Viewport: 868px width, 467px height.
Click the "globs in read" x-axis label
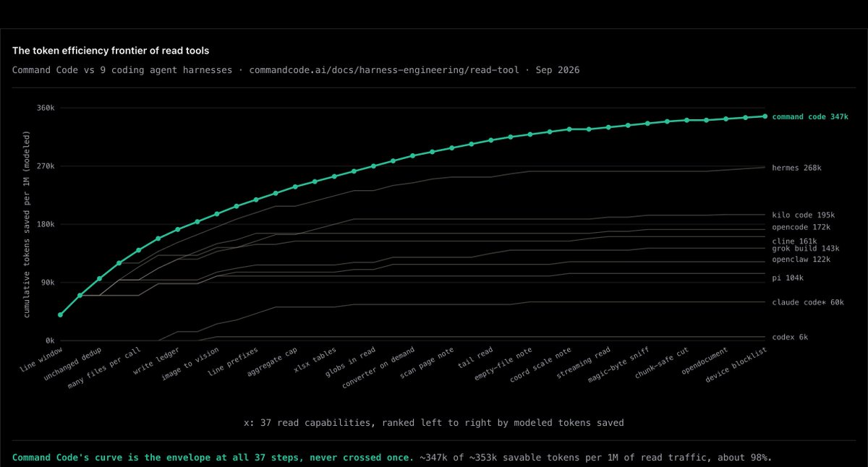coord(350,362)
